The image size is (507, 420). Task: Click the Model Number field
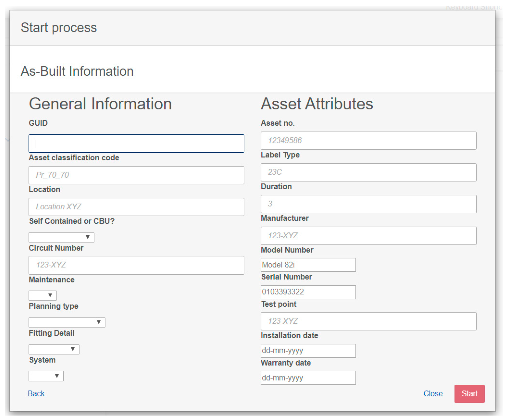(308, 265)
